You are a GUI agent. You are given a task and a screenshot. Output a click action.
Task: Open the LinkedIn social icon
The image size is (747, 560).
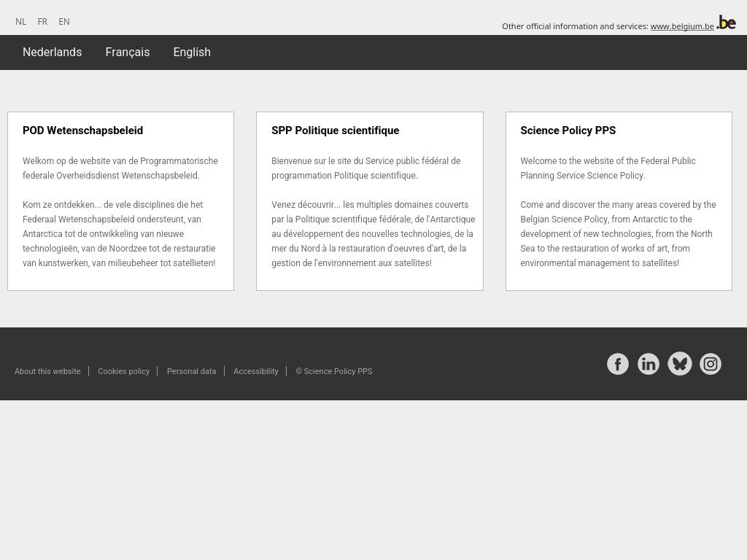pyautogui.click(x=649, y=364)
